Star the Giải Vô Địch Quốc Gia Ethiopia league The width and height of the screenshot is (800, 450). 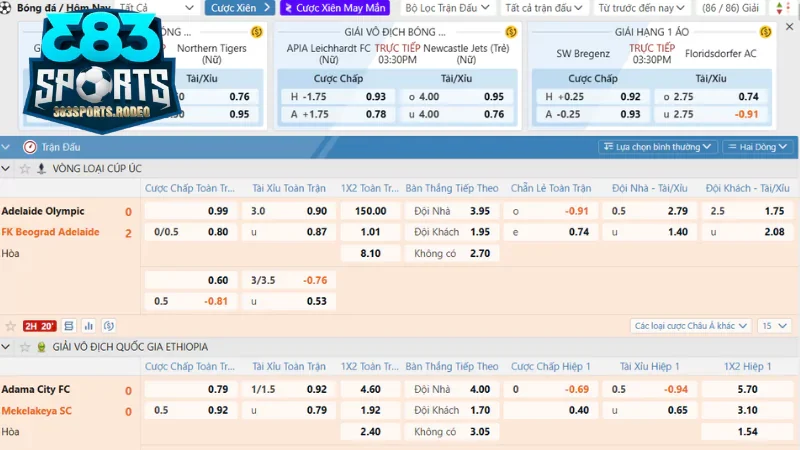pos(24,346)
